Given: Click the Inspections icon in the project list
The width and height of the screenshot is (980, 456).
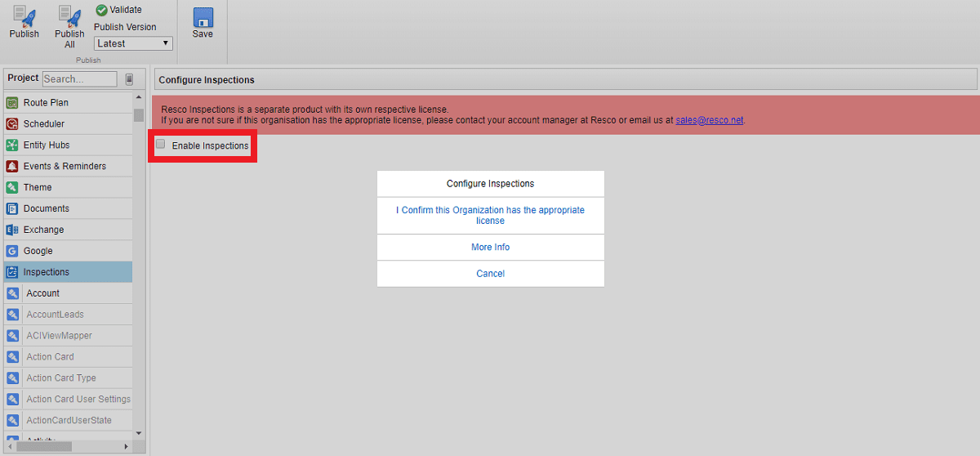Looking at the screenshot, I should coord(12,273).
